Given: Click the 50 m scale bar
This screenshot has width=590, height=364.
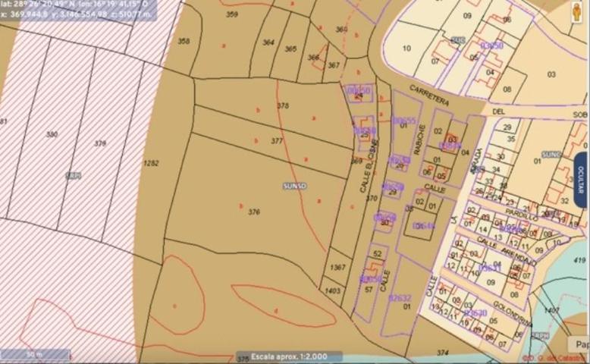Looking at the screenshot, I should point(35,355).
